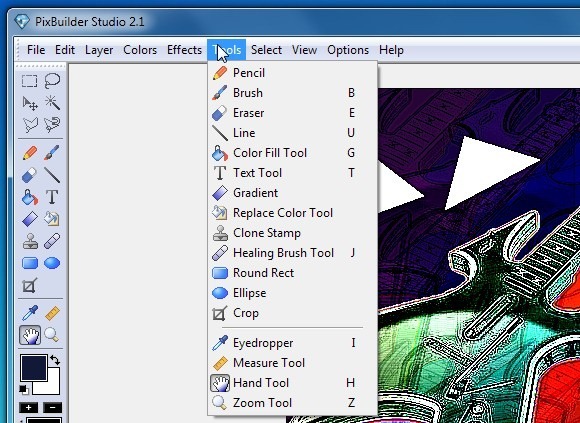580x423 pixels.
Task: Click the healing brush bandage icon in toolbox
Action: [52, 241]
